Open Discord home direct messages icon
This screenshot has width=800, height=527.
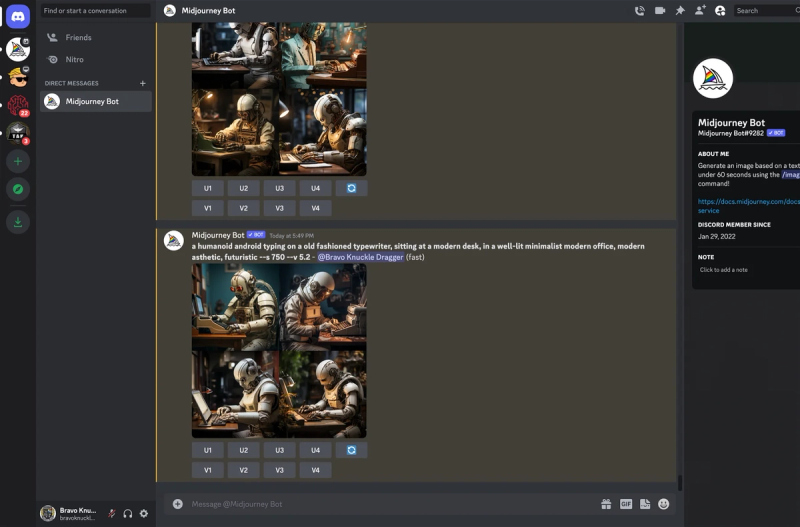(18, 16)
